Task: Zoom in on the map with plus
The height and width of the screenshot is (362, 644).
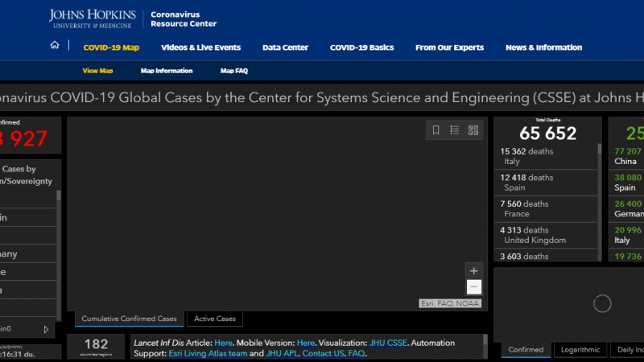Action: pos(473,271)
